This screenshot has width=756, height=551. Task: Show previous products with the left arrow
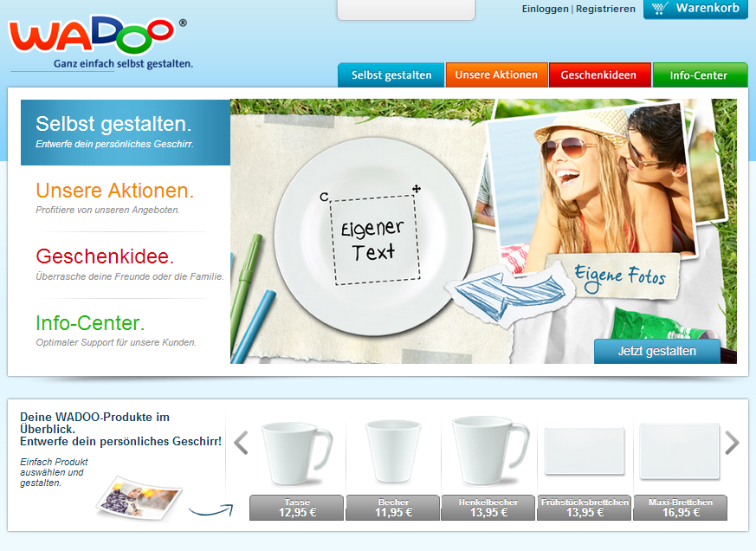pos(241,443)
